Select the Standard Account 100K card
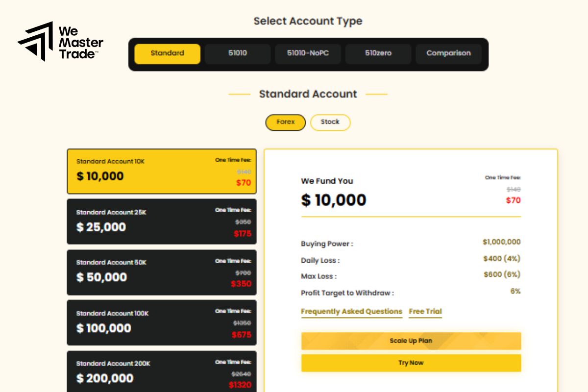The image size is (588, 392). point(161,323)
